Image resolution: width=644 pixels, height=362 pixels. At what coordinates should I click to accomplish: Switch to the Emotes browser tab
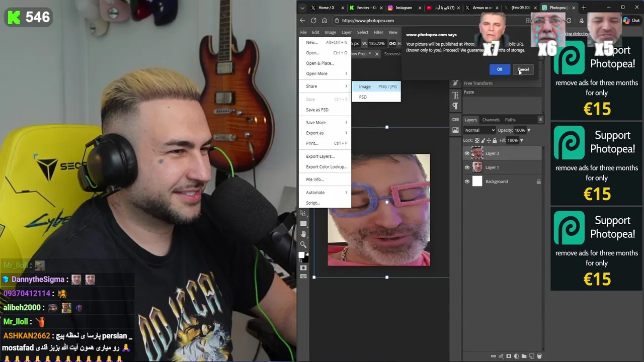pos(367,8)
